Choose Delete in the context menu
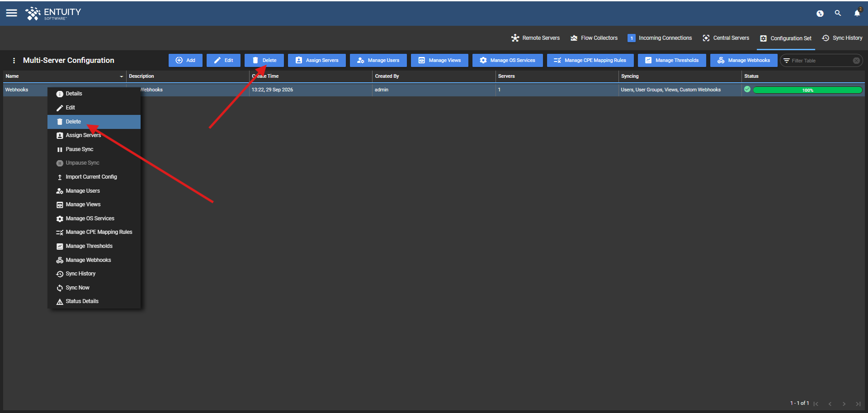868x413 pixels. (94, 122)
